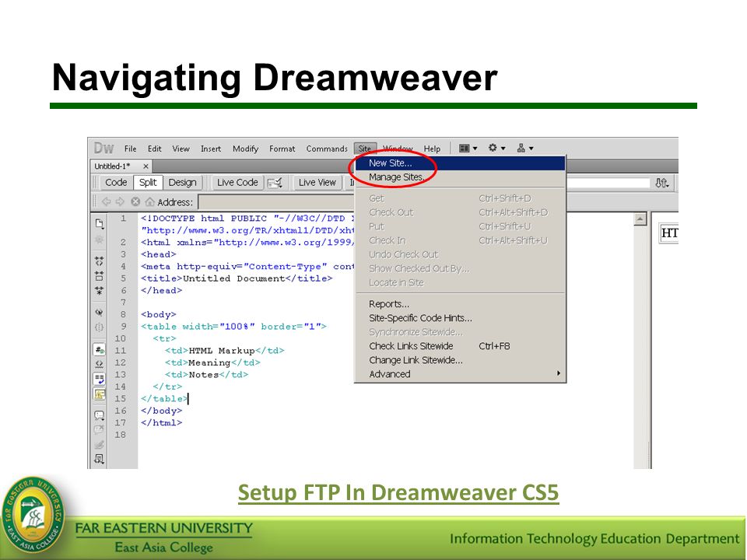
Task: Open the Help menu
Action: (432, 149)
